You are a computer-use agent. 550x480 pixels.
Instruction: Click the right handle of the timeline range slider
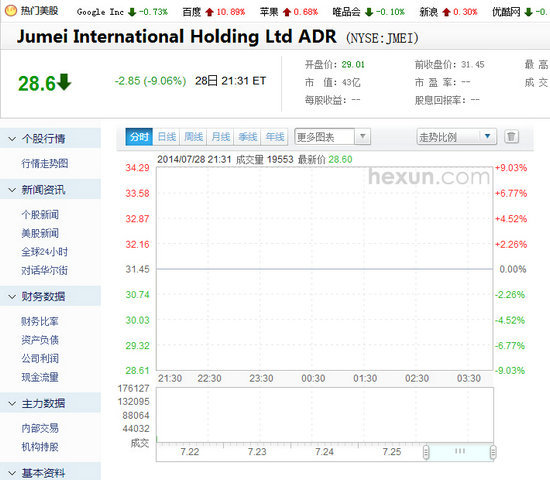493,452
